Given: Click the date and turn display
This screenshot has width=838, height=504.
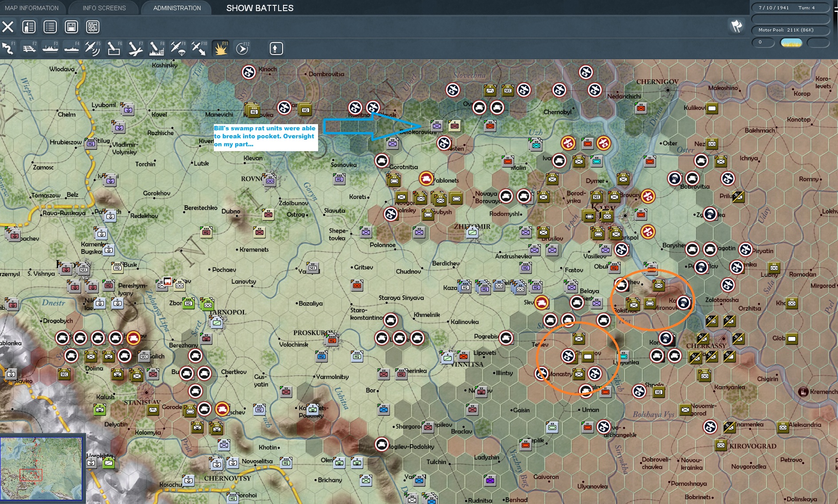Looking at the screenshot, I should coord(790,8).
